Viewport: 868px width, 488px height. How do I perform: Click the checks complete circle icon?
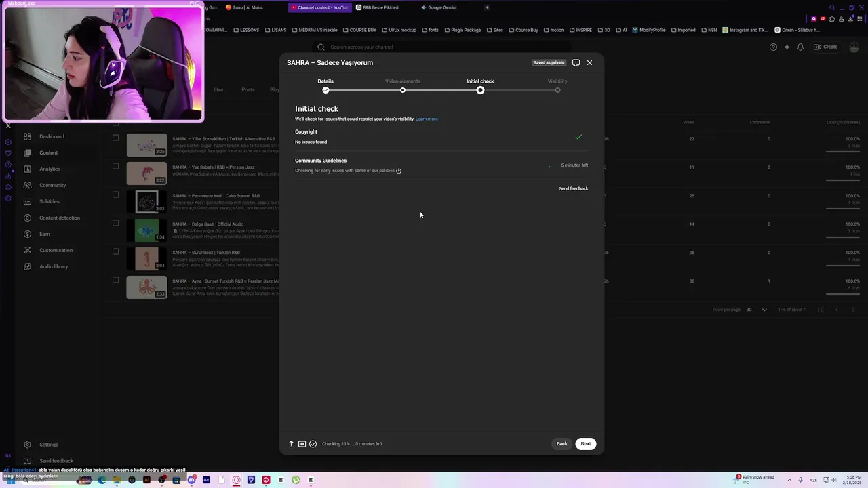313,444
